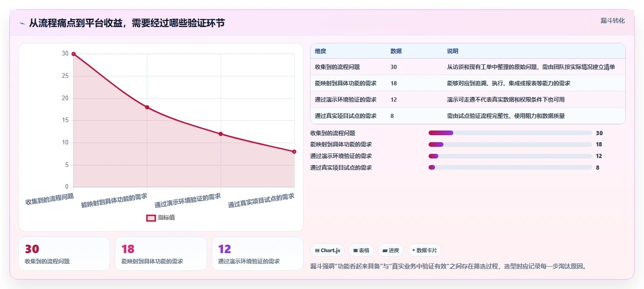Image resolution: width=644 pixels, height=289 pixels.
Task: Click the description starting 需由试点验证流程完整性
Action: pyautogui.click(x=506, y=116)
